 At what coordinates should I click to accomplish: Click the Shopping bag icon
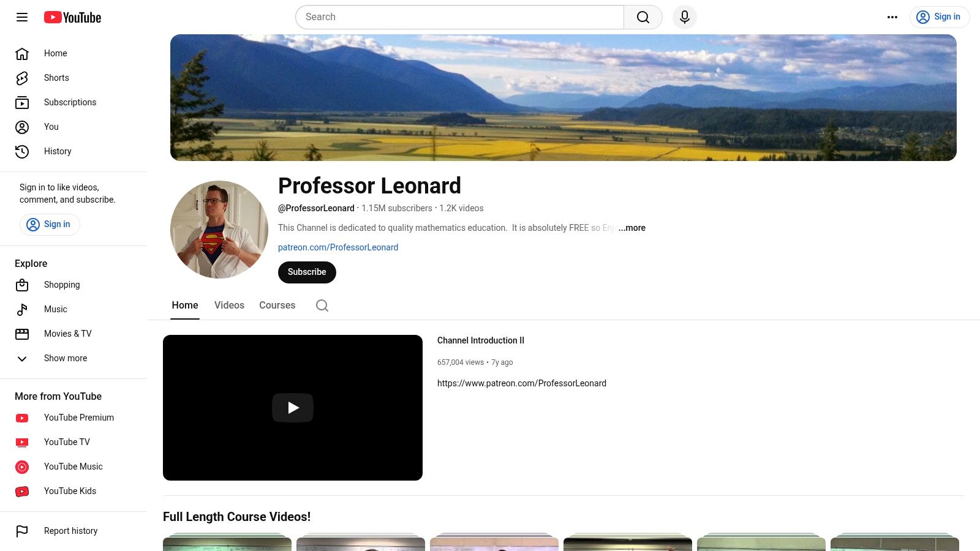tap(22, 285)
